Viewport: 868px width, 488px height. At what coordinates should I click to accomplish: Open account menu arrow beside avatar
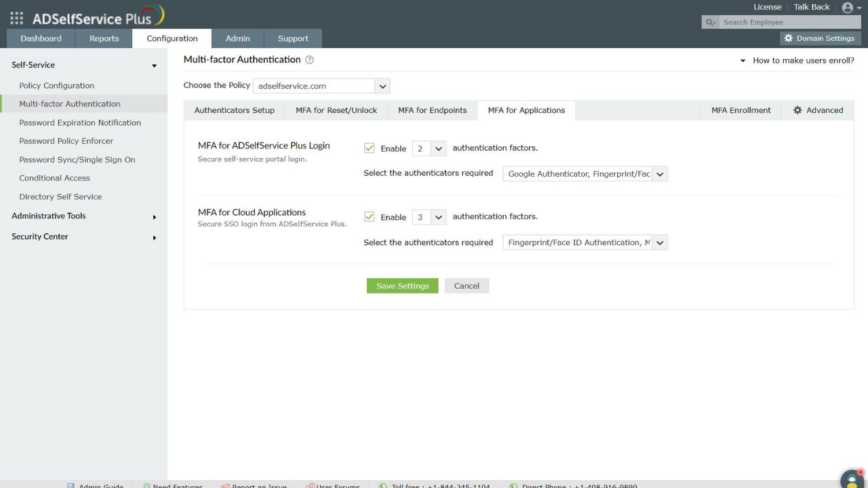859,8
